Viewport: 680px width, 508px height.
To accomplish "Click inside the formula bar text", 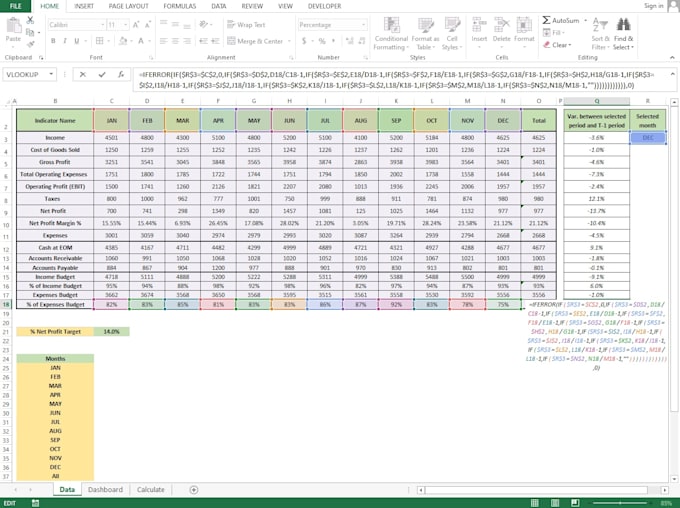I will (x=396, y=80).
